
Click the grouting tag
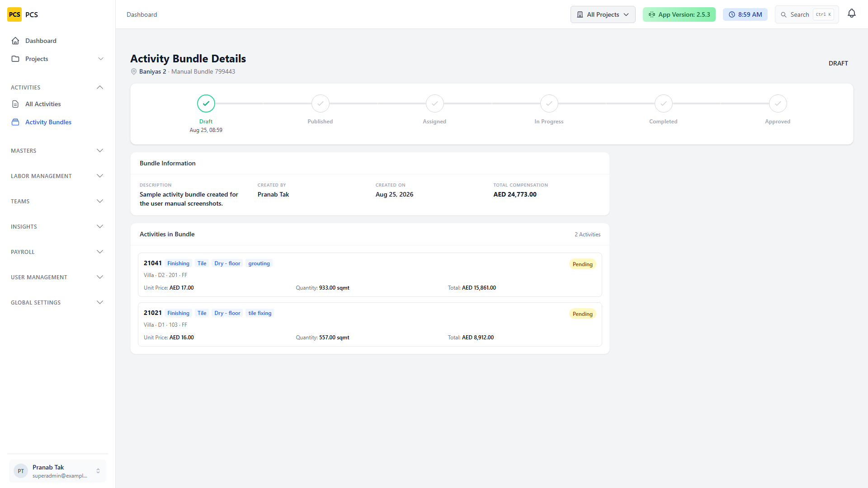point(259,263)
